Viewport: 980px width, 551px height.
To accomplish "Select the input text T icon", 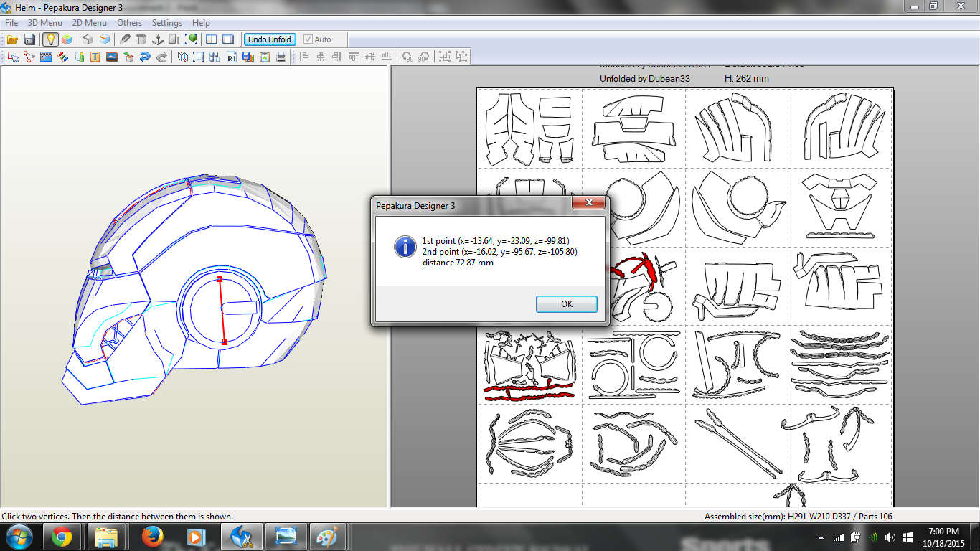I will pyautogui.click(x=95, y=57).
